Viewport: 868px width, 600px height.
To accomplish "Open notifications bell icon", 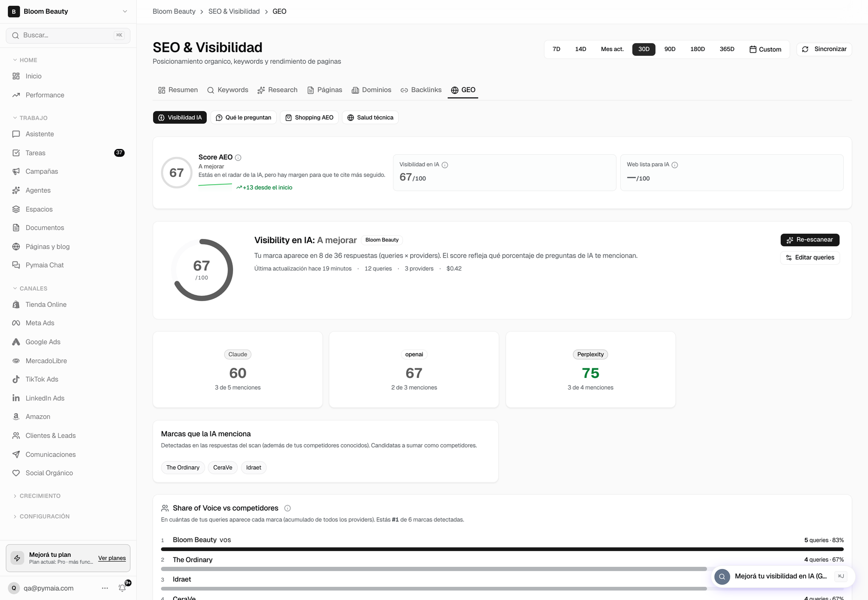I will [122, 588].
